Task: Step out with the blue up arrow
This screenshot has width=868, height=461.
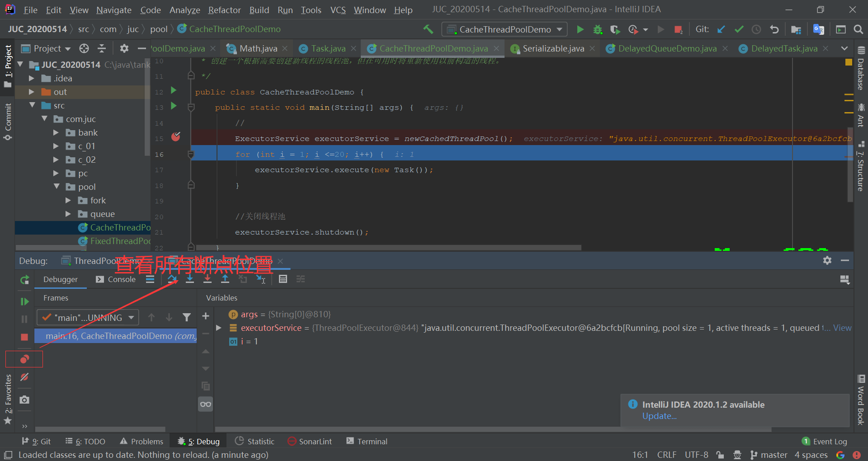Action: [x=225, y=279]
